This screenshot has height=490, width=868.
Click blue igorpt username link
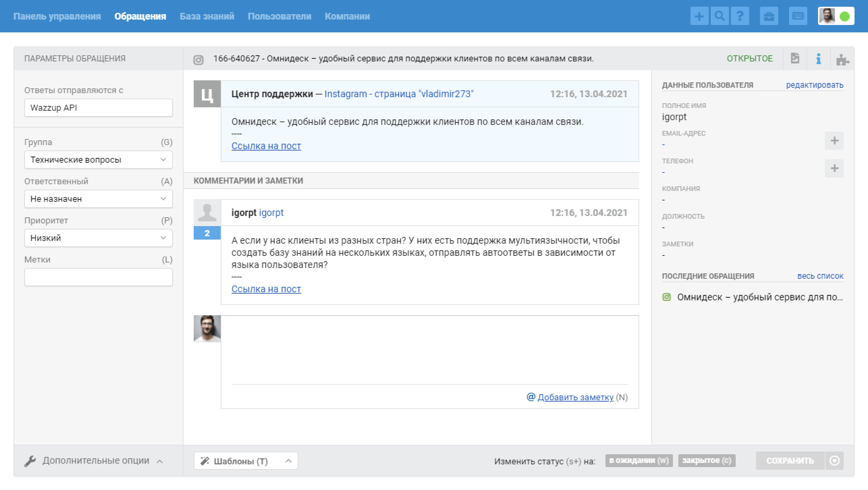click(x=271, y=213)
